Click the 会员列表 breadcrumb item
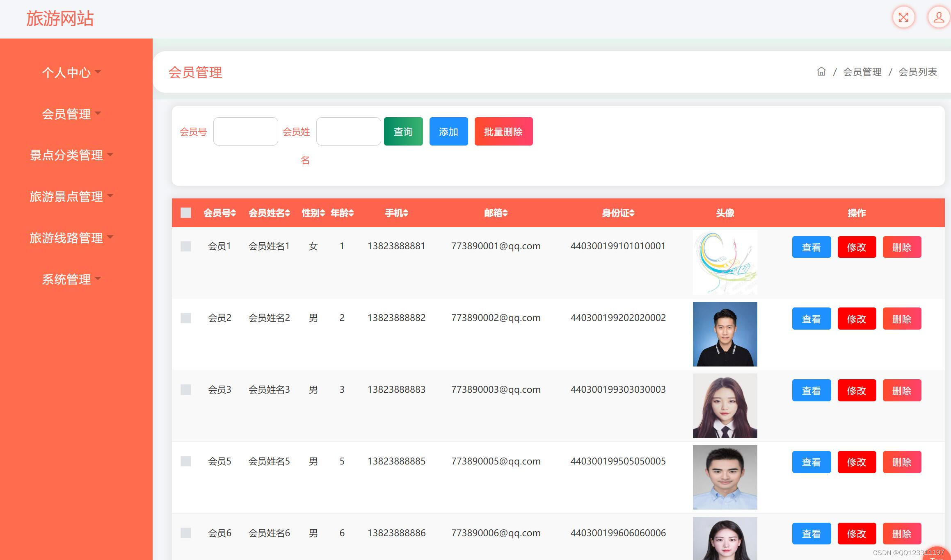 (918, 72)
